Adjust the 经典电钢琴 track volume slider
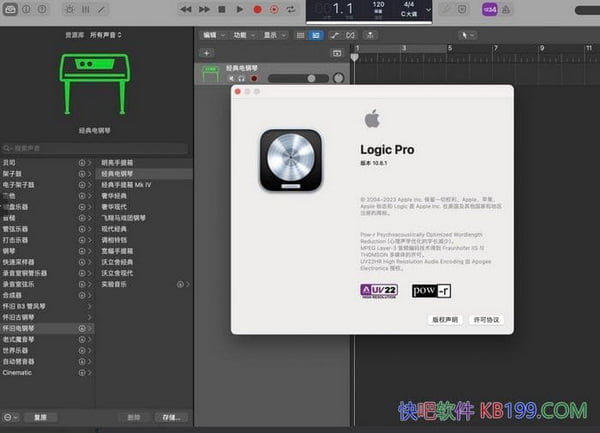Screen dimensions: 600x433 point(310,78)
